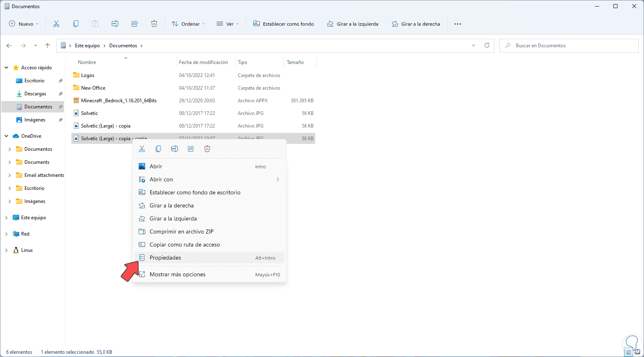Click the Solvetic JPG file icon
The width and height of the screenshot is (644, 357).
click(76, 113)
